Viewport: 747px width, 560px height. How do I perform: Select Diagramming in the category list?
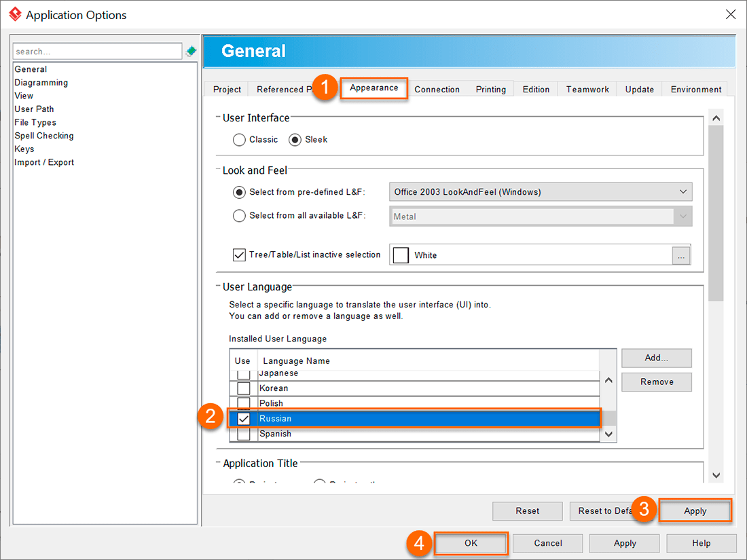41,83
